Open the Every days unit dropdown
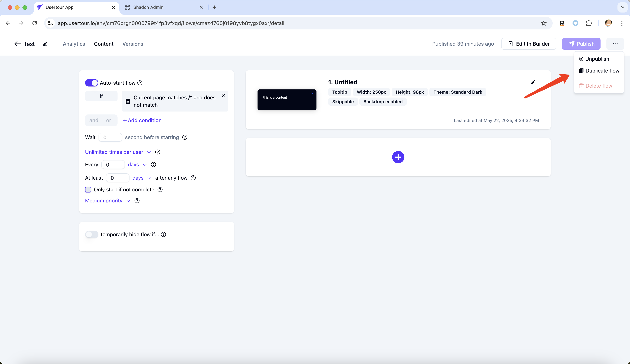630x364 pixels. 137,165
